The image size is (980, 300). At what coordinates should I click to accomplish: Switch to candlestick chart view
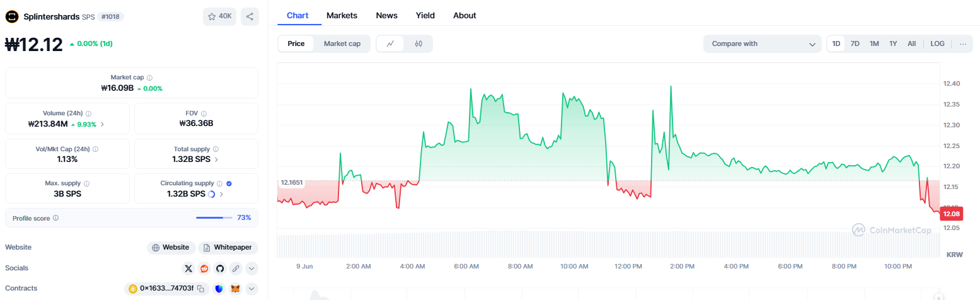click(x=418, y=44)
